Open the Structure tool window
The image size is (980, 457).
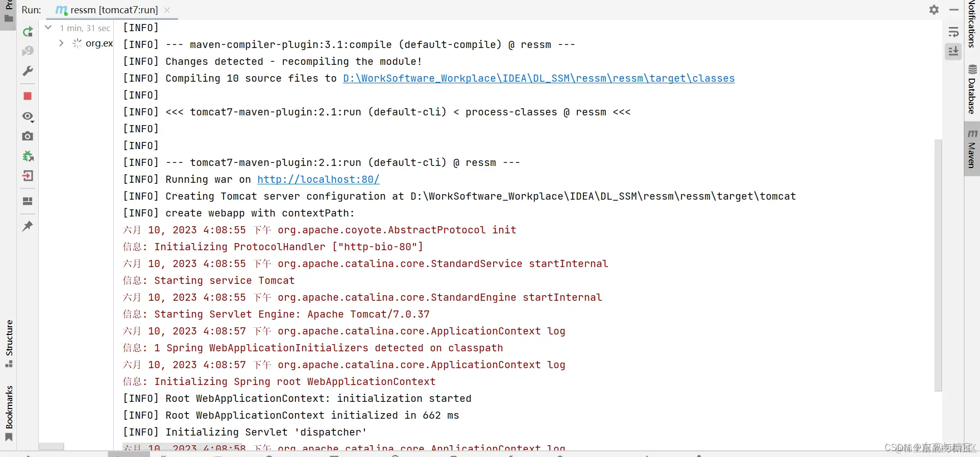tap(9, 343)
